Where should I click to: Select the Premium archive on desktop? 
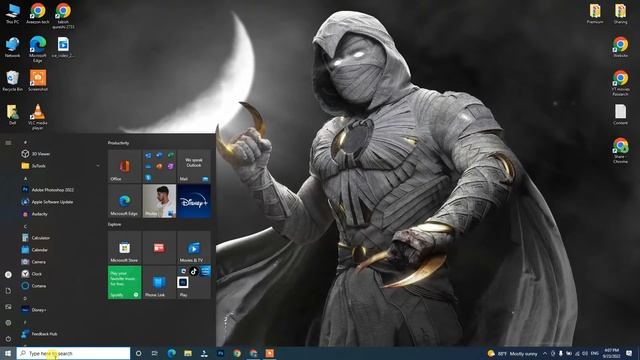click(595, 13)
